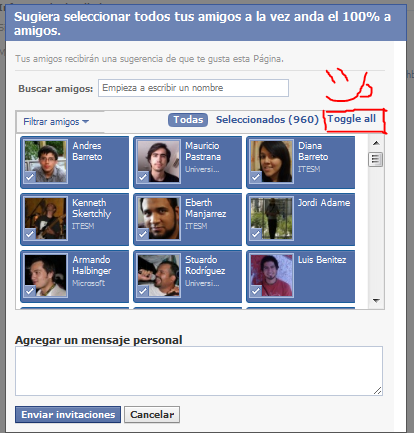Click the Cancelar button

click(152, 414)
